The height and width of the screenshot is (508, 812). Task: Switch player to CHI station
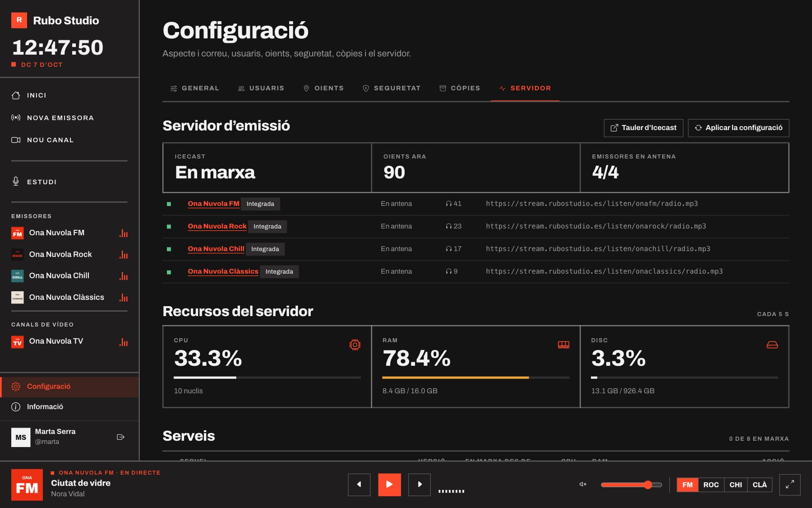[x=736, y=485]
